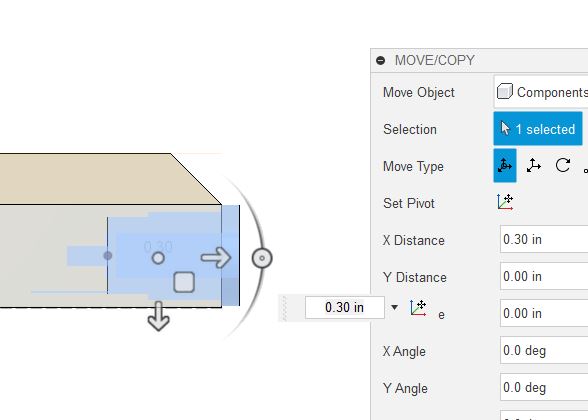588x420 pixels.
Task: Select the Translate move type icon
Action: pyautogui.click(x=533, y=165)
